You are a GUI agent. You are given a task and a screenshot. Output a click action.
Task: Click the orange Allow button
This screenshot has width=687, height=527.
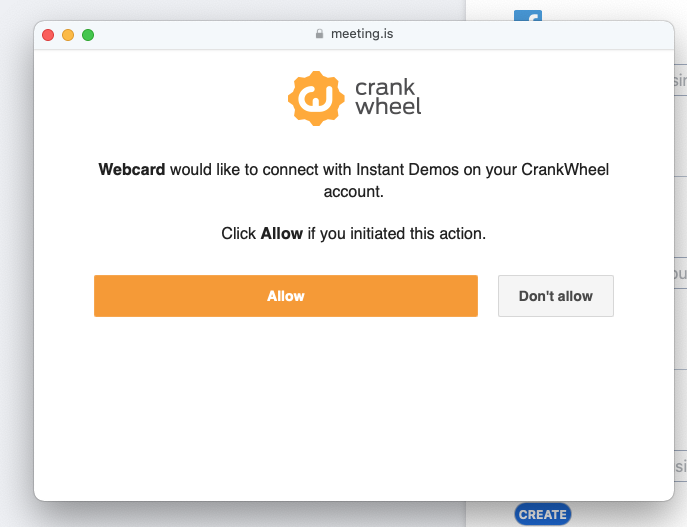[x=285, y=296]
